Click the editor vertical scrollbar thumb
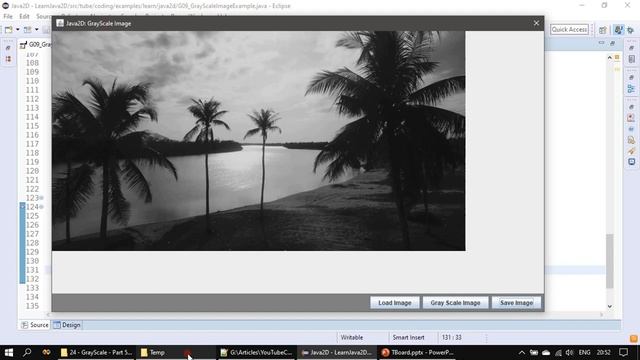The width and height of the screenshot is (640, 360). (609, 261)
